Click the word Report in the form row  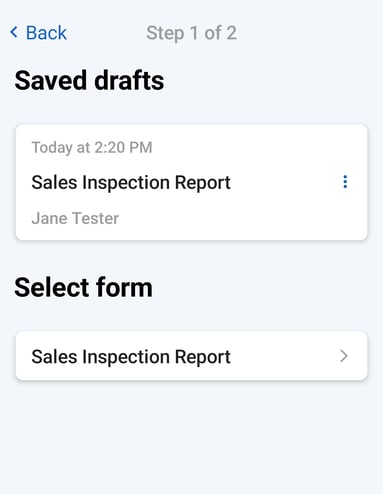click(202, 357)
